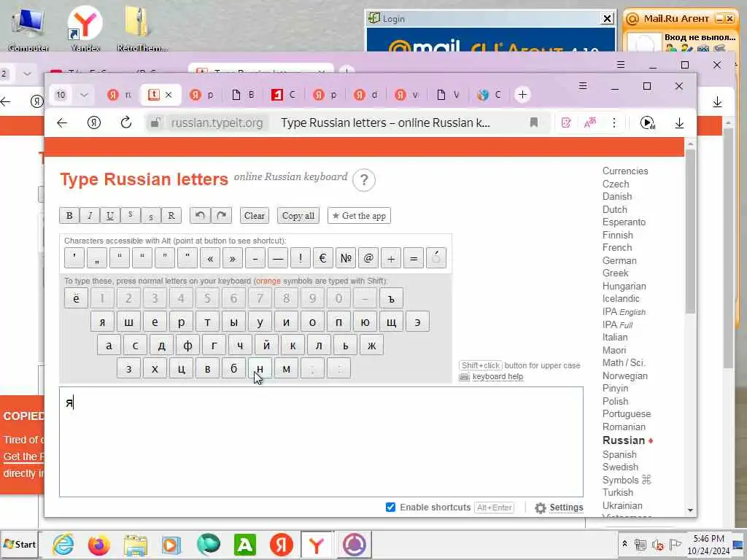Click the н key
Screen dimensions: 747x560
click(260, 368)
